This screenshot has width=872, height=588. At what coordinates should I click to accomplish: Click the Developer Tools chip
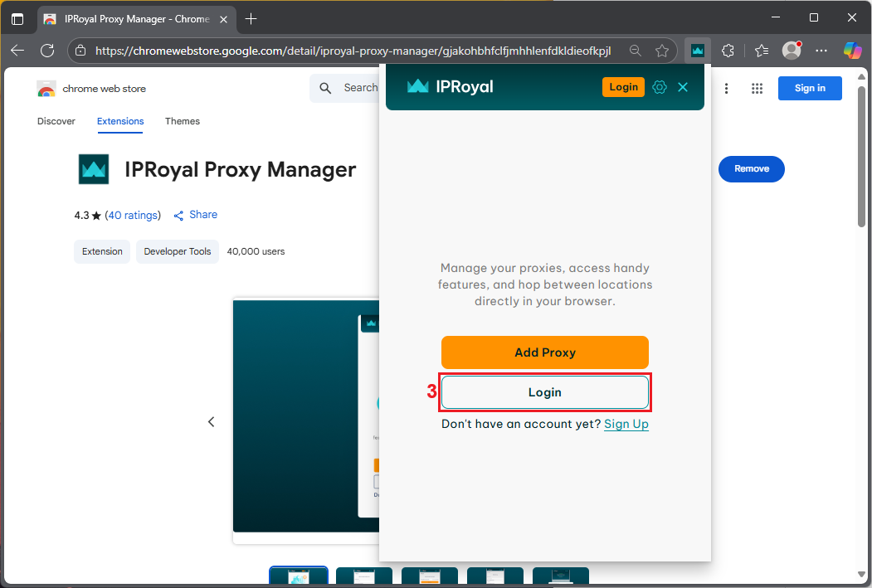click(178, 252)
